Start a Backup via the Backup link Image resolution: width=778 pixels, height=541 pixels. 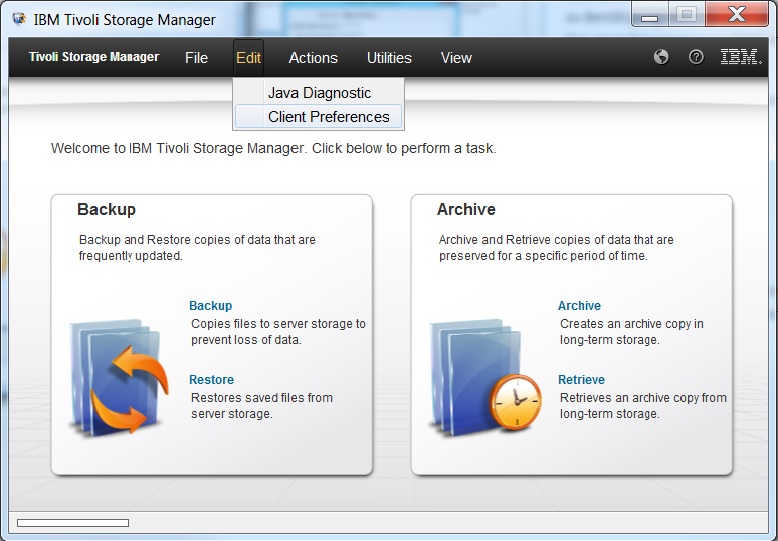click(x=210, y=306)
